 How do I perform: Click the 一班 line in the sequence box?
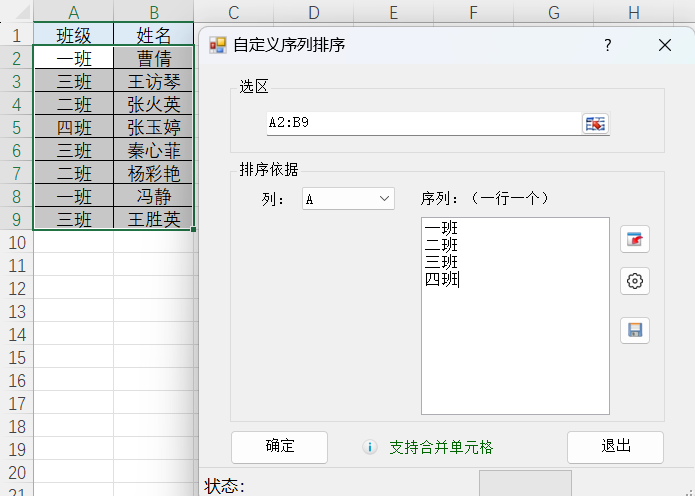coord(441,228)
